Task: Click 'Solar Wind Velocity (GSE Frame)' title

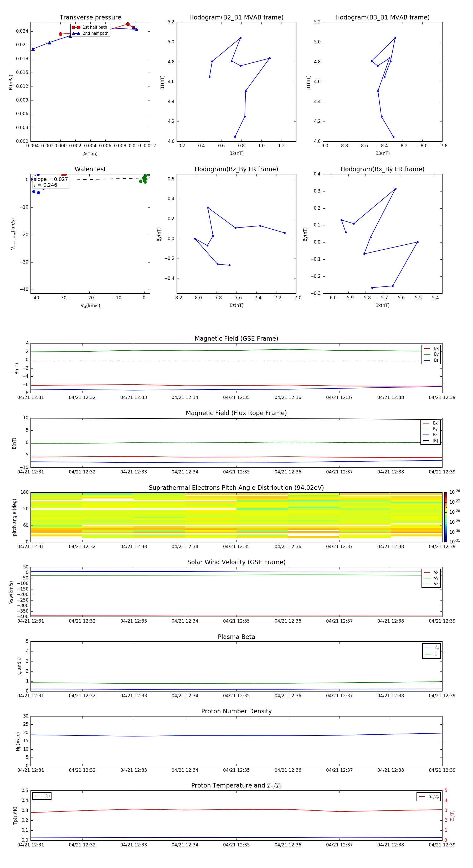Action: tap(236, 562)
